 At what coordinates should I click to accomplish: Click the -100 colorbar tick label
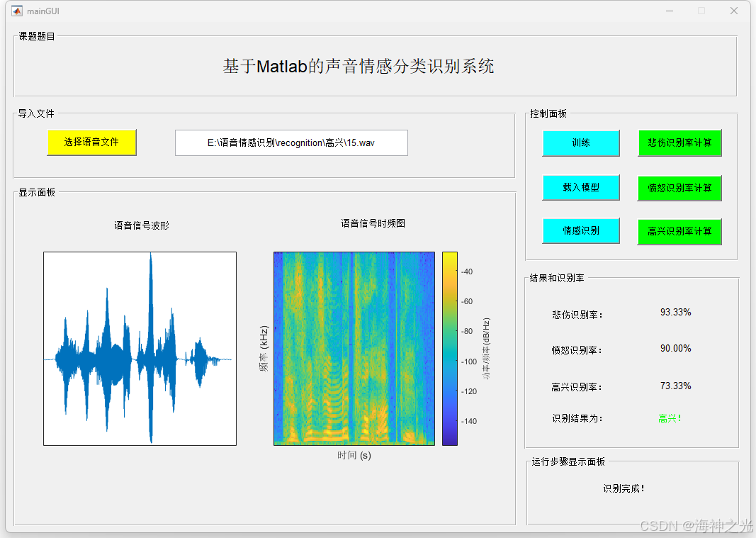click(468, 362)
